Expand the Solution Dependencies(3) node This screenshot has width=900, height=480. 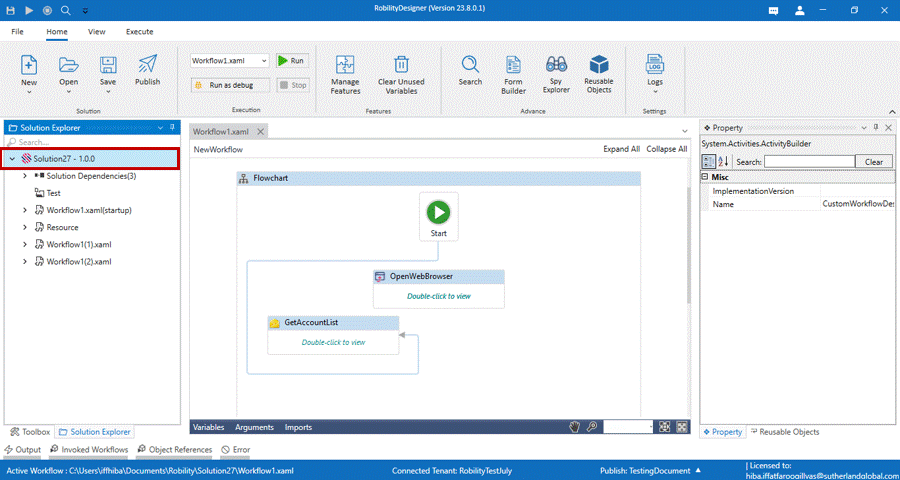point(25,176)
